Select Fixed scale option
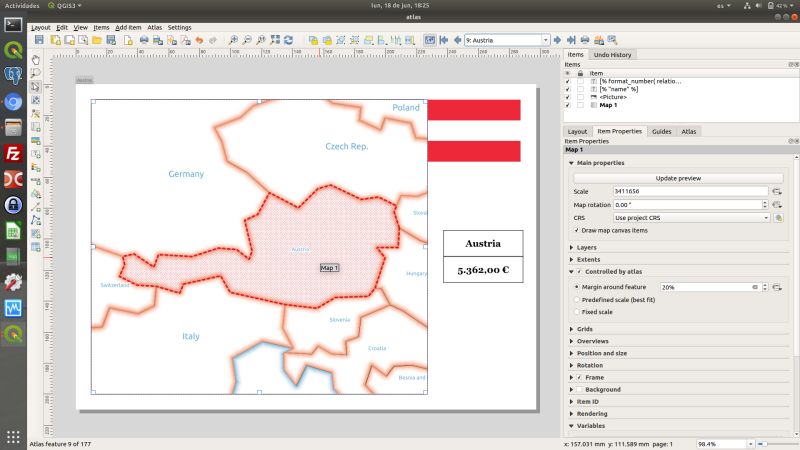The width and height of the screenshot is (800, 450). [577, 312]
